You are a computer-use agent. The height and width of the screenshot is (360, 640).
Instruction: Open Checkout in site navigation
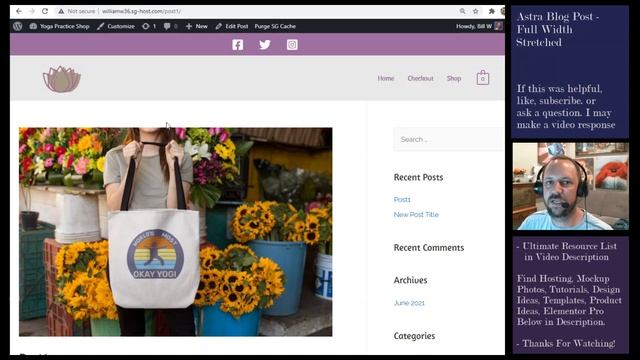[420, 78]
